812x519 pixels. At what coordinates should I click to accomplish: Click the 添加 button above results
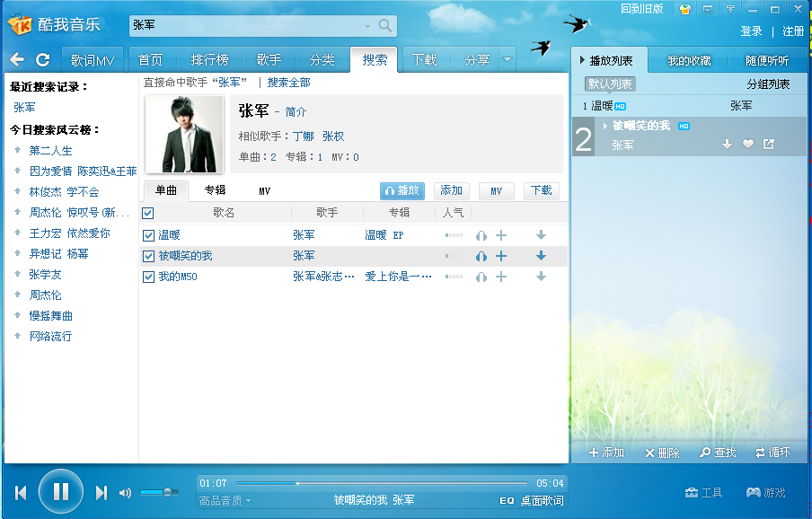point(451,191)
